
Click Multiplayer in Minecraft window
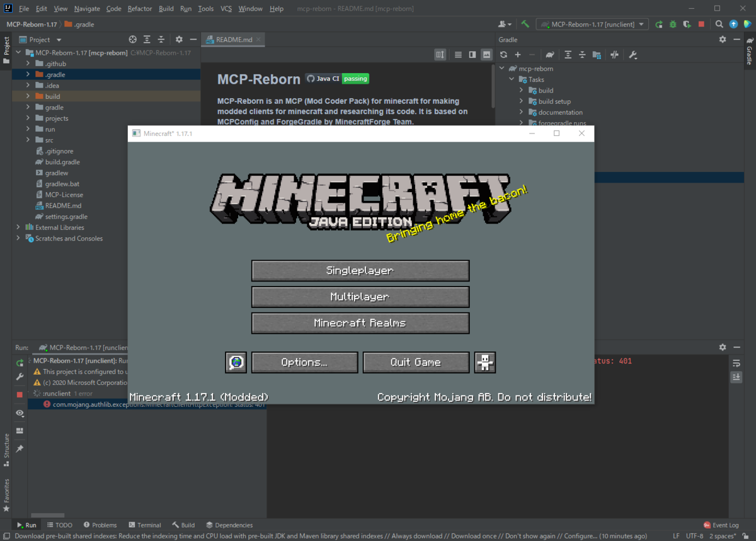pyautogui.click(x=360, y=297)
